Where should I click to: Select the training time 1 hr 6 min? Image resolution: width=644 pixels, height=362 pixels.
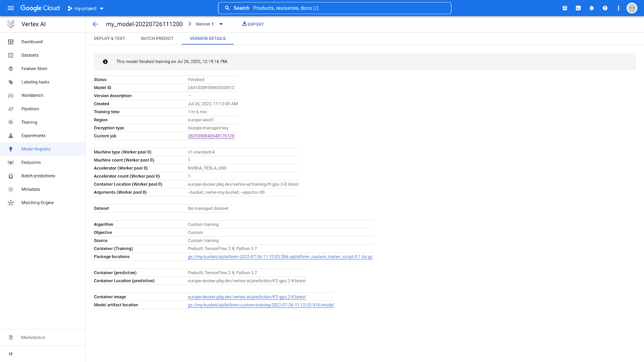pyautogui.click(x=197, y=112)
